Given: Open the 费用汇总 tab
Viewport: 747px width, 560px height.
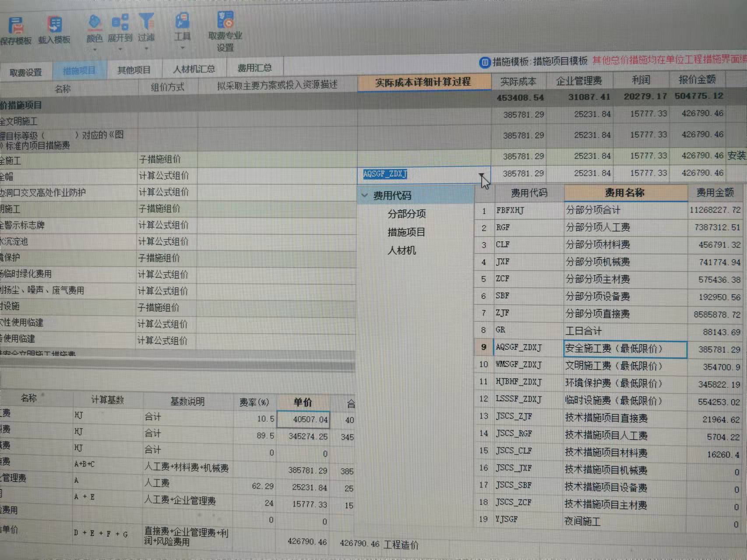Looking at the screenshot, I should tap(254, 68).
